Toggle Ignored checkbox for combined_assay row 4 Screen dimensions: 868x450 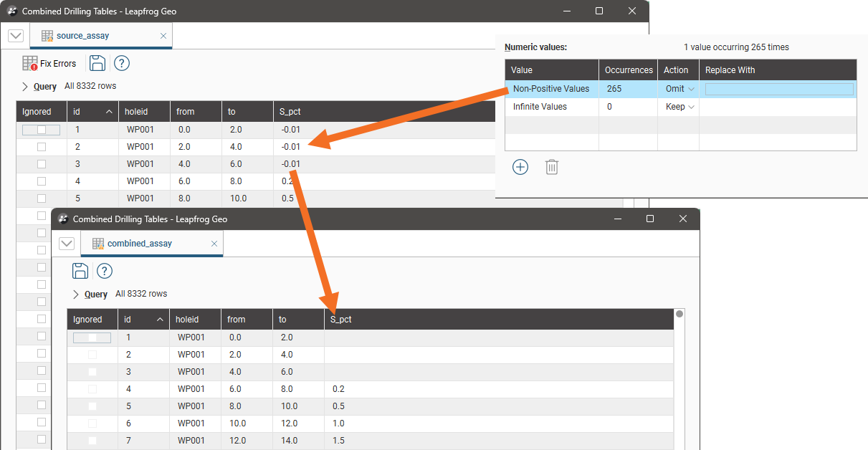(92, 389)
